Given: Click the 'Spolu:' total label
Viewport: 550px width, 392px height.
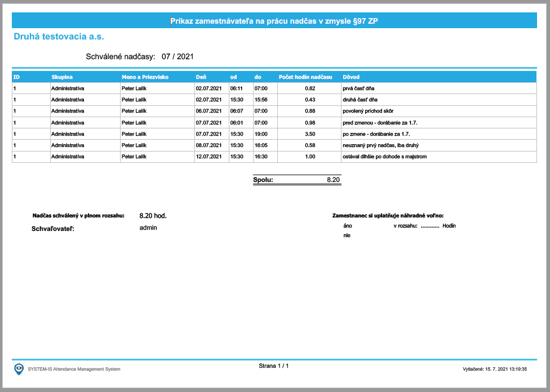Looking at the screenshot, I should 263,180.
